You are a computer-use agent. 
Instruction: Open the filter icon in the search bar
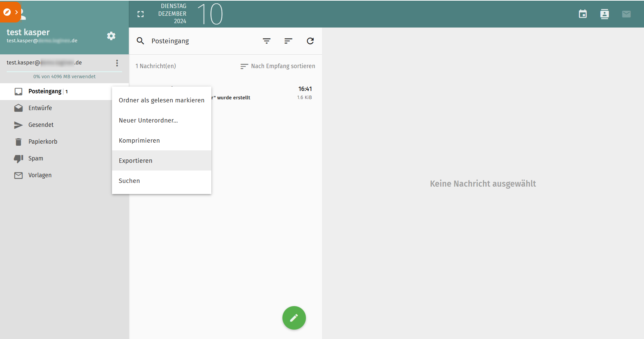[267, 41]
